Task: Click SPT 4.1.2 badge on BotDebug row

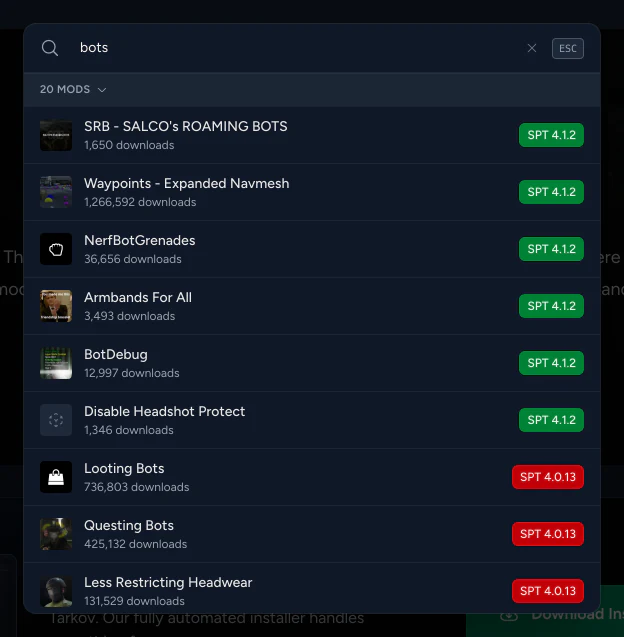Action: (551, 363)
